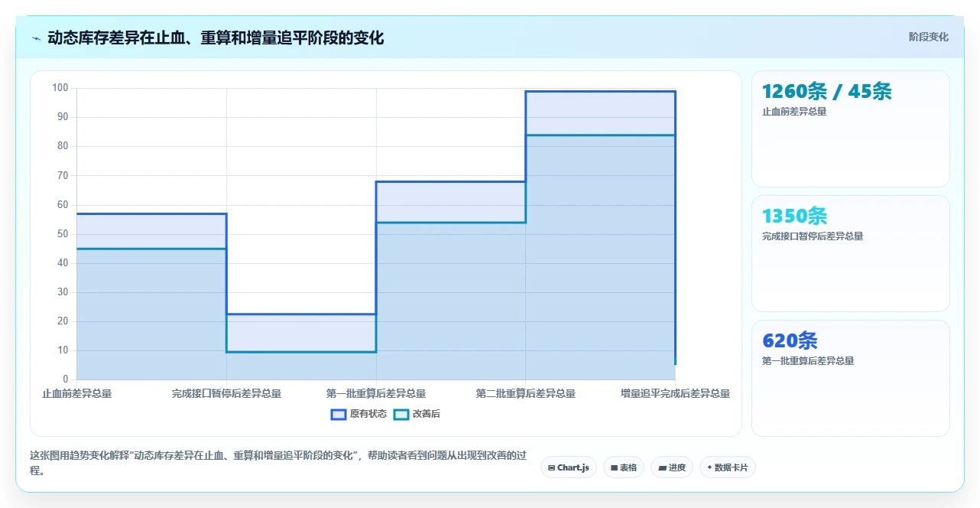
Task: Click the lightning icon beside the title
Action: pyautogui.click(x=36, y=37)
